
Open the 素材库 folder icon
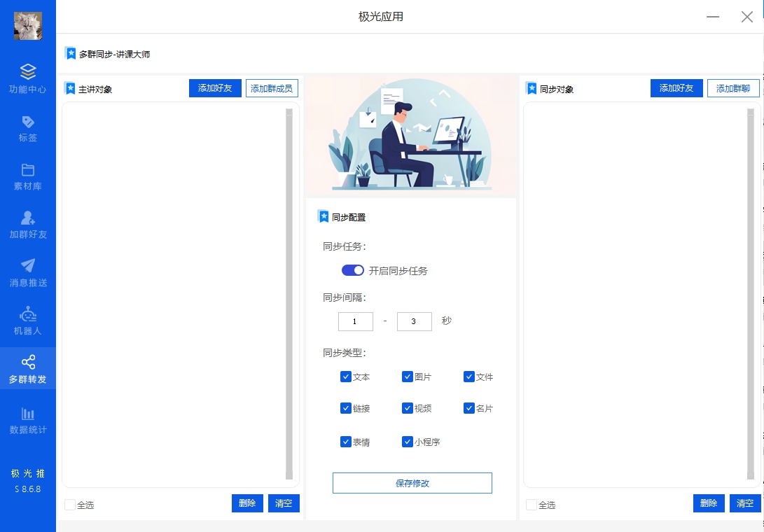point(28,170)
